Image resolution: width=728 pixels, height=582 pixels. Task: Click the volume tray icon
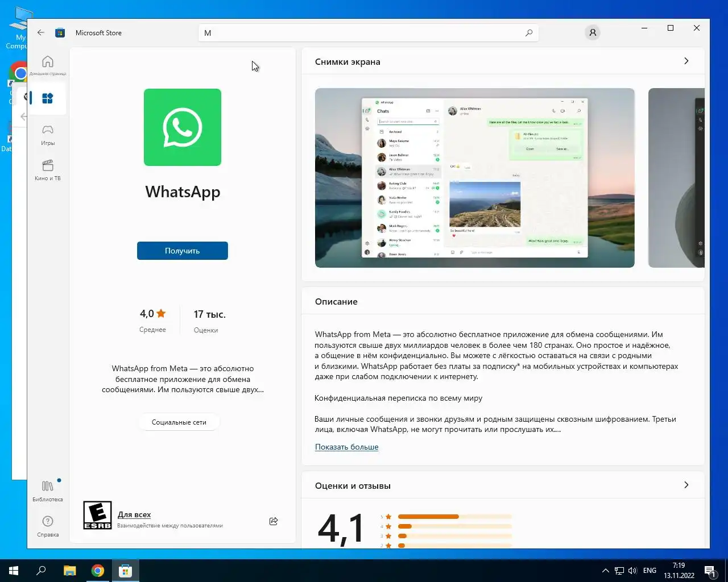[632, 571]
